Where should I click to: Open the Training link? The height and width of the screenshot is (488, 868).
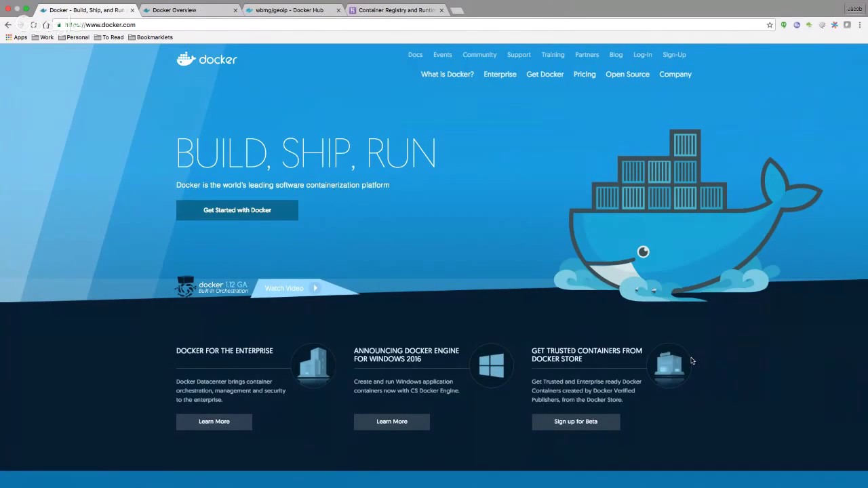coord(553,55)
